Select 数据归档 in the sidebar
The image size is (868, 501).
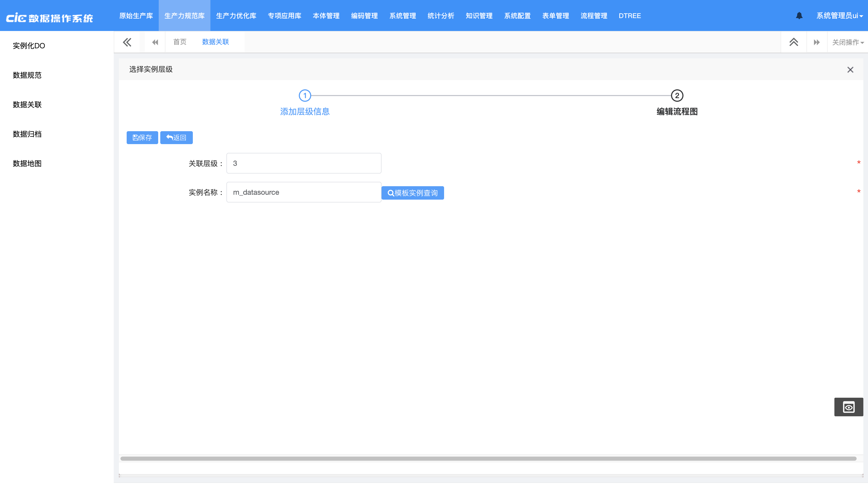27,134
